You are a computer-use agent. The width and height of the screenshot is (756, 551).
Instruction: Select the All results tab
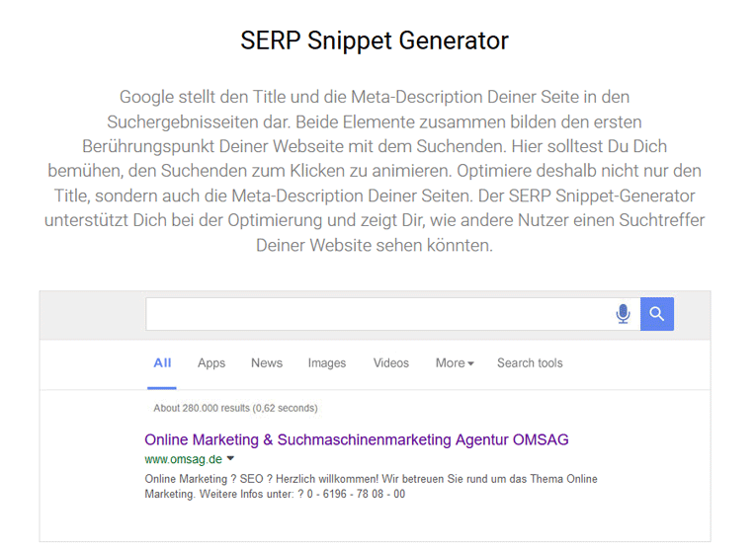(x=162, y=363)
